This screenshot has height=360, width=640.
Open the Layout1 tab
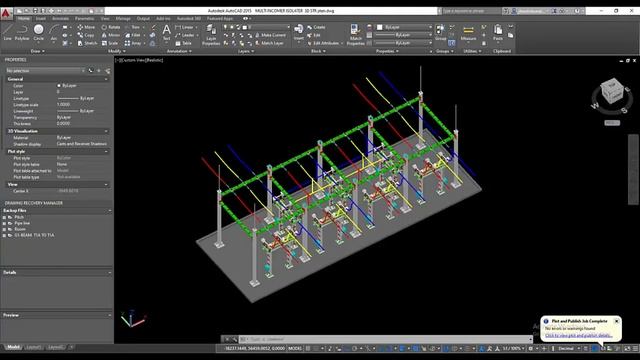pyautogui.click(x=33, y=347)
